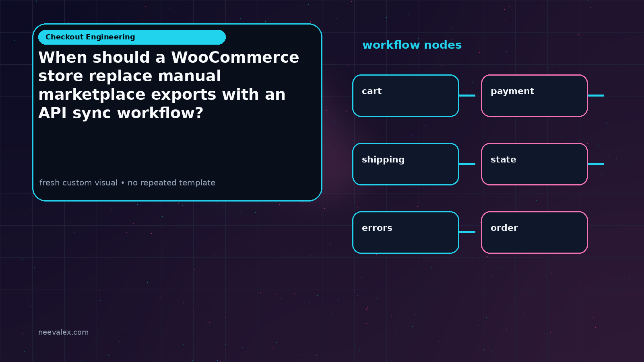
Task: Click the Checkout Engineering pill label
Action: click(x=132, y=37)
